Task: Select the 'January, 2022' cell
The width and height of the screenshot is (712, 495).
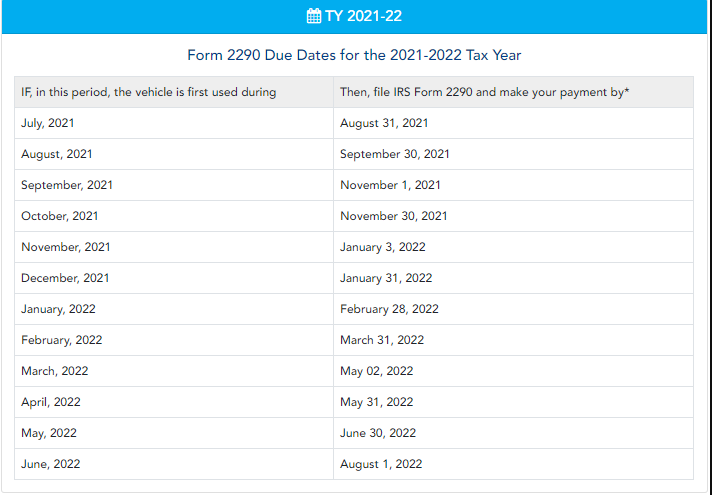Action: pyautogui.click(x=174, y=309)
